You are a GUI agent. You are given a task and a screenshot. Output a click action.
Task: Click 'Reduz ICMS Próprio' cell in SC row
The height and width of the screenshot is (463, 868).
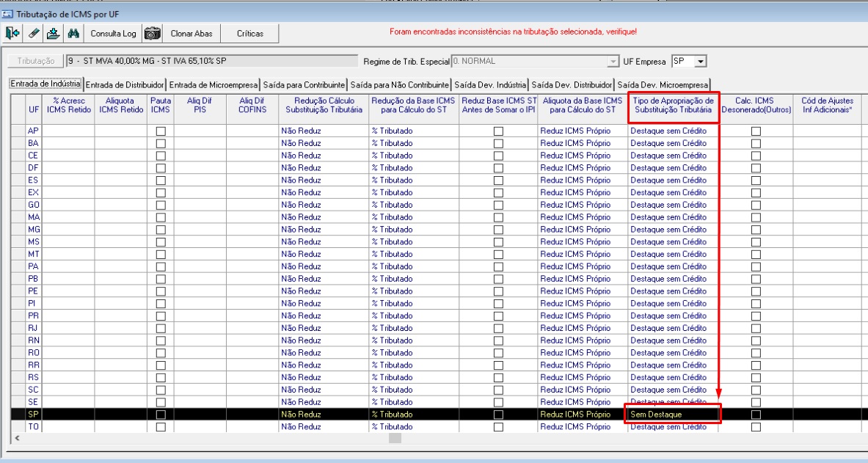click(x=583, y=390)
